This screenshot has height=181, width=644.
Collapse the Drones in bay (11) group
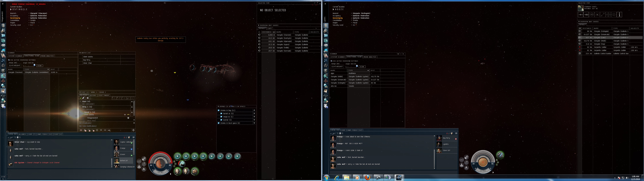pyautogui.click(x=254, y=110)
